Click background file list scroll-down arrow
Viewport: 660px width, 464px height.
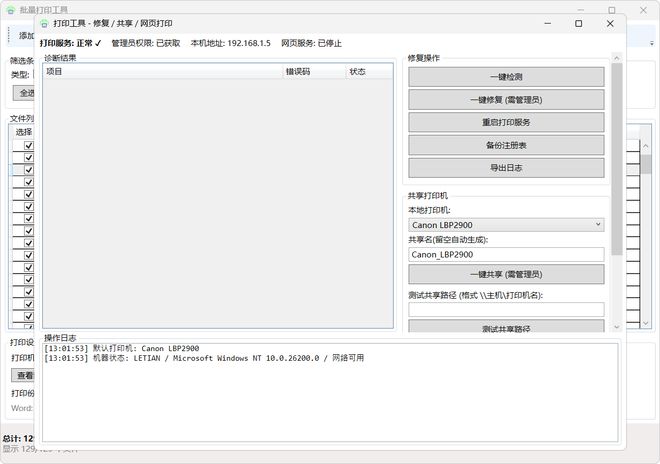point(646,323)
